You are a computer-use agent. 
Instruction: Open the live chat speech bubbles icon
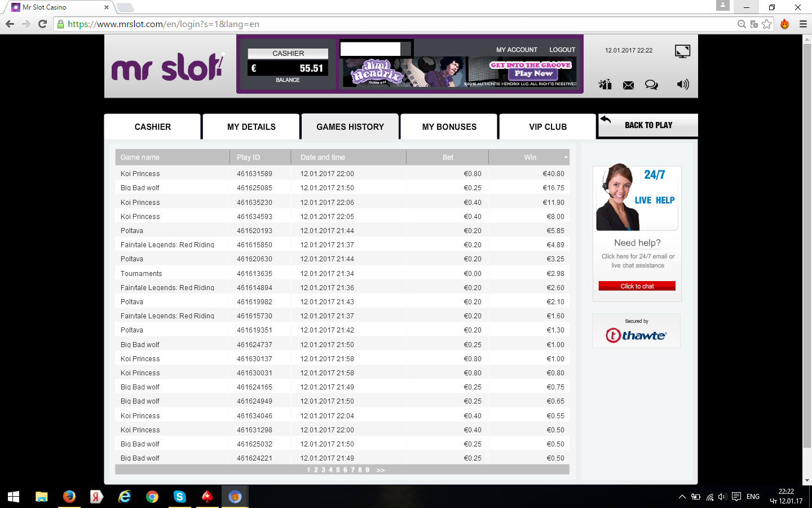click(651, 85)
